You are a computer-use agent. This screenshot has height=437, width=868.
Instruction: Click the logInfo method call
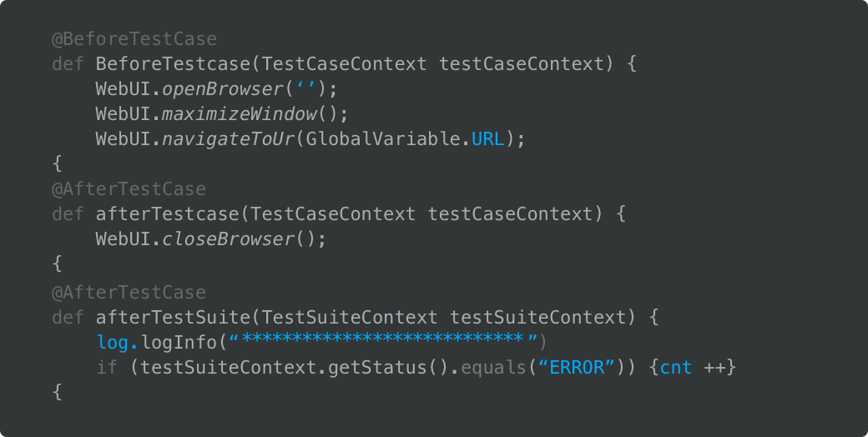[179, 343]
